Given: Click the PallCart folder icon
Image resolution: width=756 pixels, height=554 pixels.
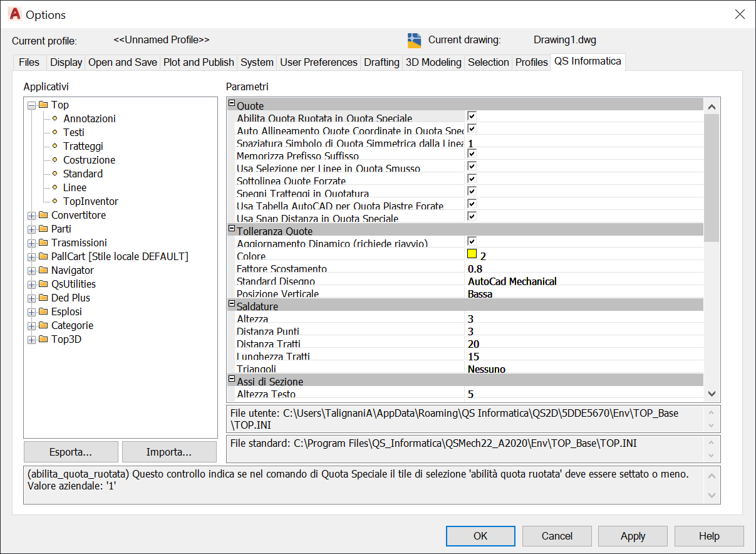Looking at the screenshot, I should [43, 256].
